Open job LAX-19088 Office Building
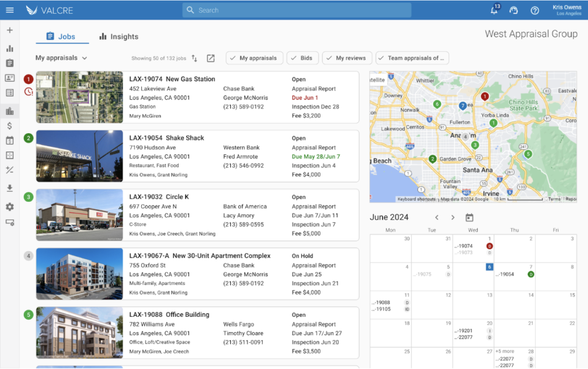588x369 pixels. tap(198, 332)
